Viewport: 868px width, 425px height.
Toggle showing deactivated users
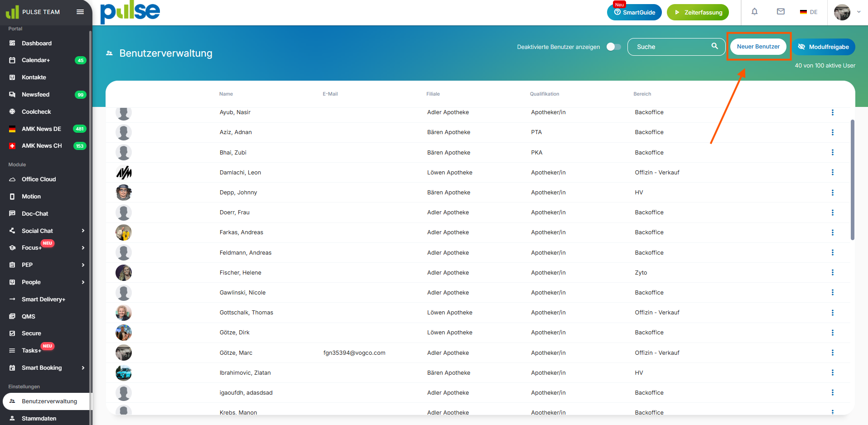(614, 47)
